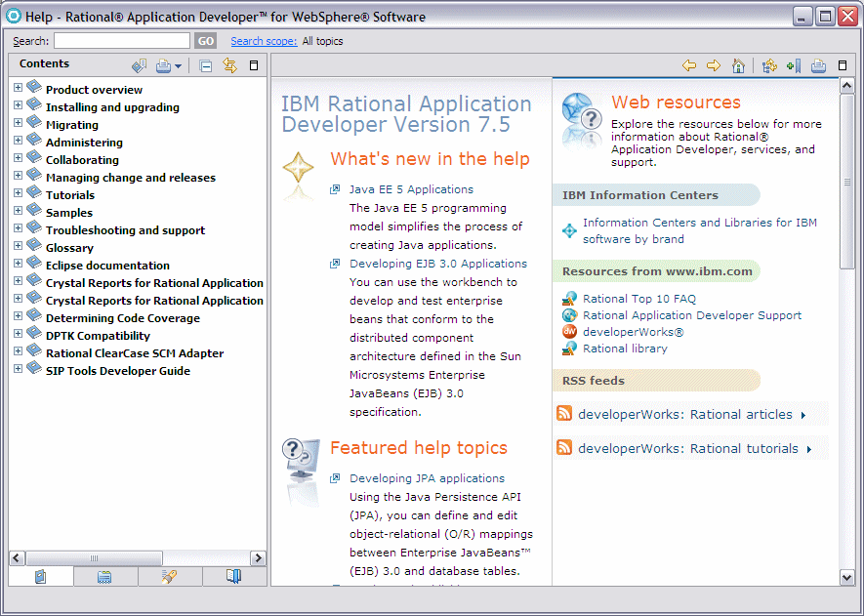Go forward with the right arrow icon

pyautogui.click(x=714, y=65)
